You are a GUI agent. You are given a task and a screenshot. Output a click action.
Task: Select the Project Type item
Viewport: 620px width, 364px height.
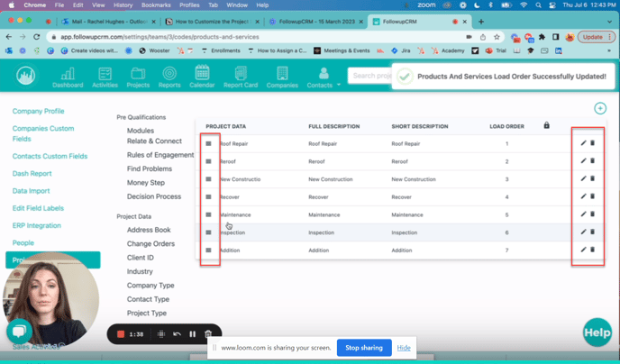click(147, 313)
